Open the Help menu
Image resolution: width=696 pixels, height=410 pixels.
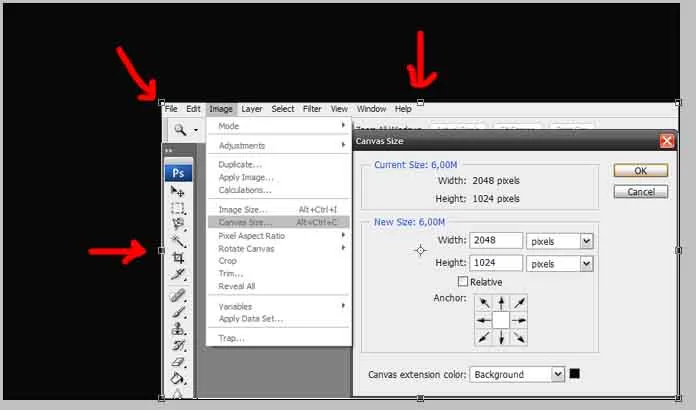403,109
